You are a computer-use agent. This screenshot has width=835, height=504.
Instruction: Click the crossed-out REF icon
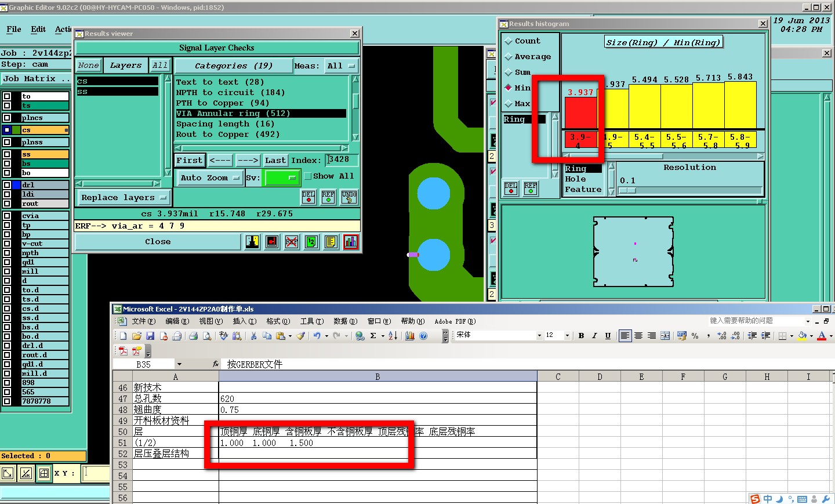(x=292, y=242)
